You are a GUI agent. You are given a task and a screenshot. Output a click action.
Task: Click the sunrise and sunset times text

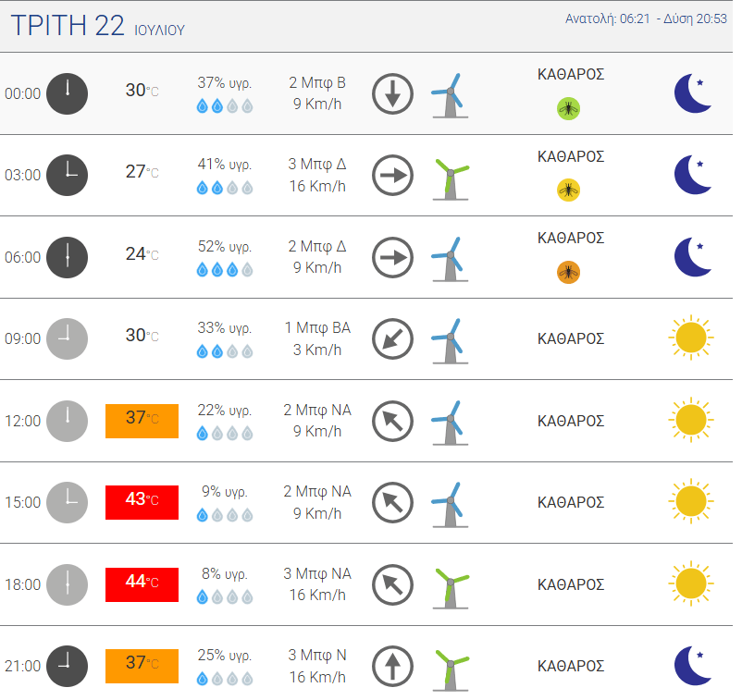click(646, 18)
